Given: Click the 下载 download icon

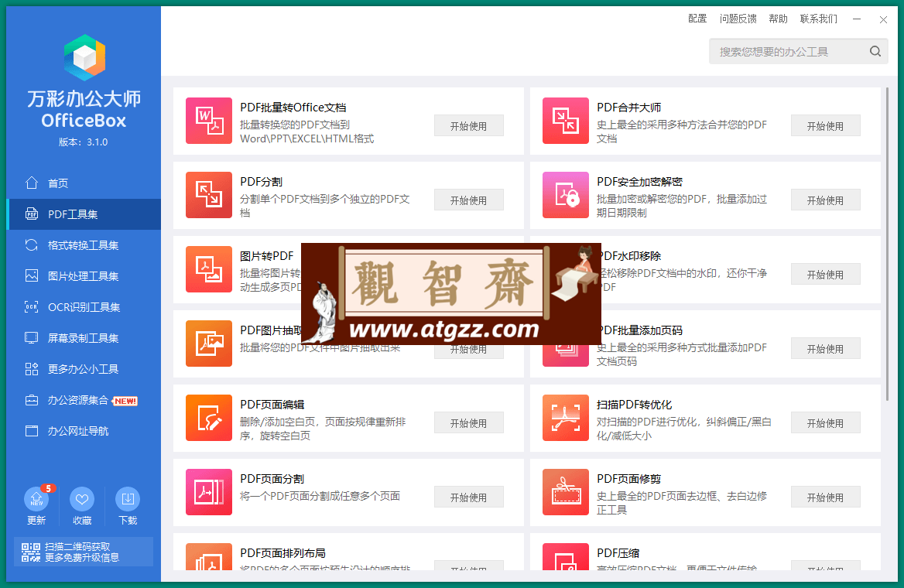Looking at the screenshot, I should click(128, 499).
